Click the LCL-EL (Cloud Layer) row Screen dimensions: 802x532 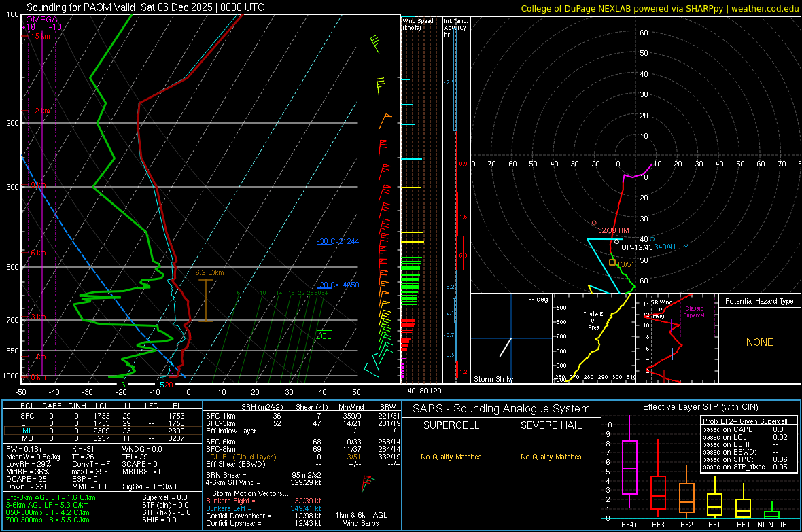[x=303, y=457]
